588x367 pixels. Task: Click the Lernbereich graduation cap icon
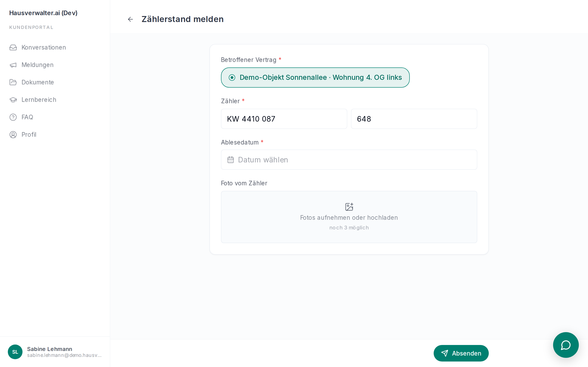click(x=13, y=100)
